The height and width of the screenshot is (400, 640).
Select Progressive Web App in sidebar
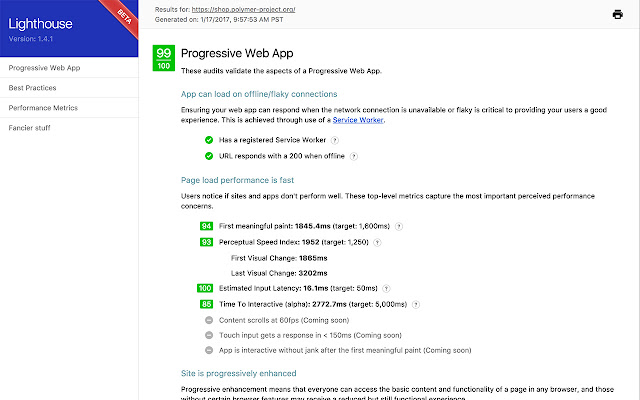click(x=69, y=68)
